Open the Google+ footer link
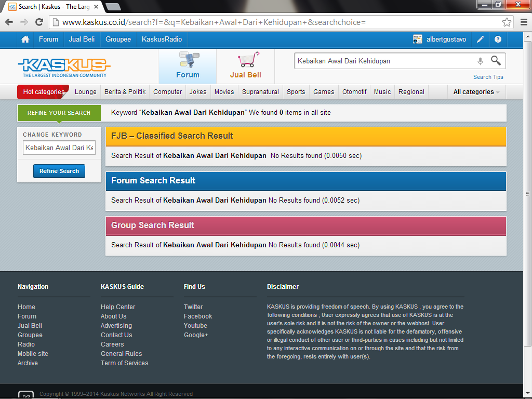 pos(196,335)
